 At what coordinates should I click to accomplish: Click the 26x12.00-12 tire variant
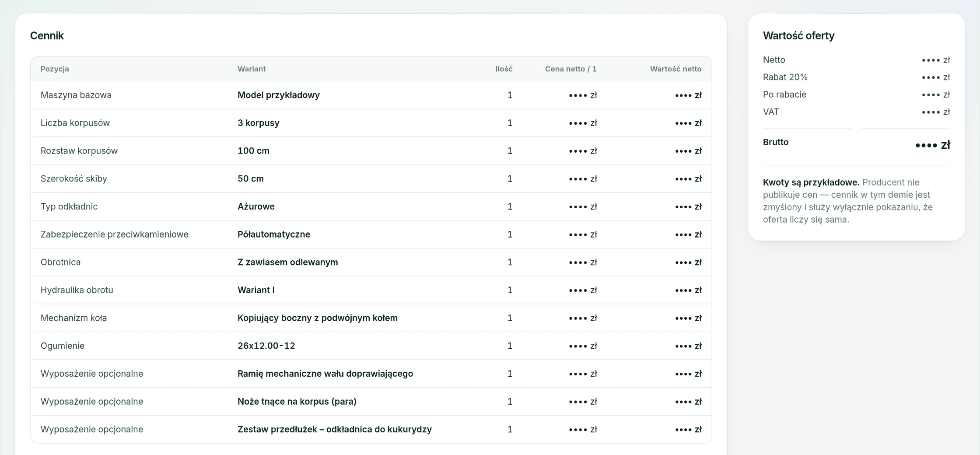[266, 346]
